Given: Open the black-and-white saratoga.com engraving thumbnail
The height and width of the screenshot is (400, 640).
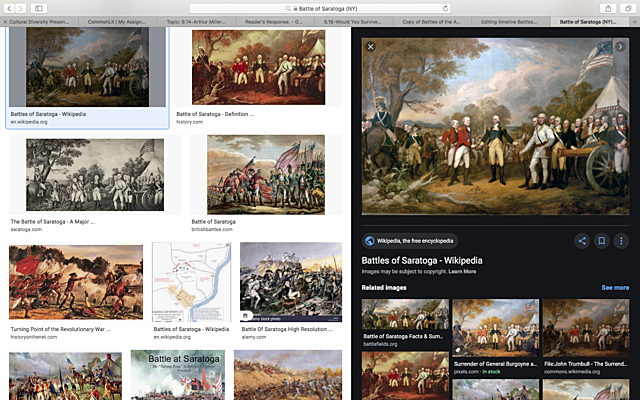Looking at the screenshot, I should tap(95, 175).
